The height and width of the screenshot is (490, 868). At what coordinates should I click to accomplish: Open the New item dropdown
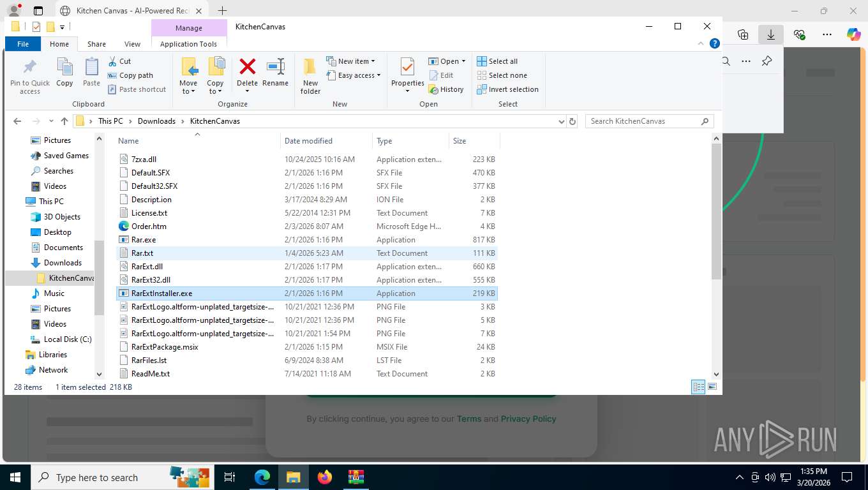coord(350,61)
